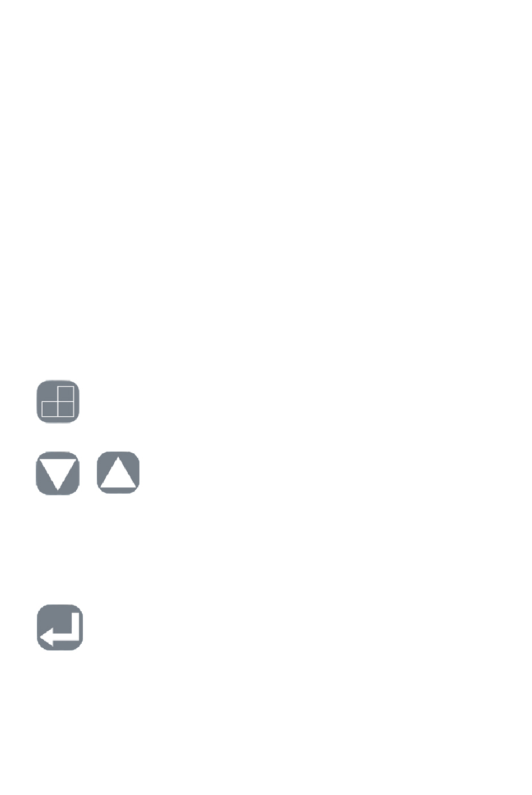
Task: Decrease value using the down triangle
Action: click(x=58, y=473)
